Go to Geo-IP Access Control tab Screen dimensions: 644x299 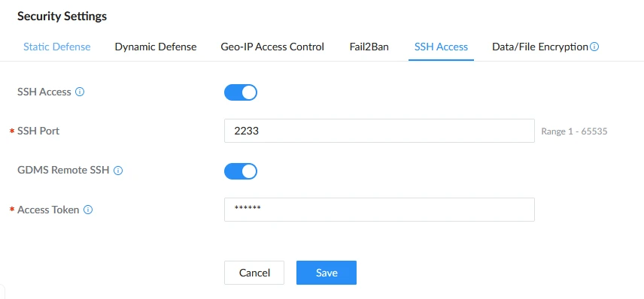pyautogui.click(x=272, y=47)
